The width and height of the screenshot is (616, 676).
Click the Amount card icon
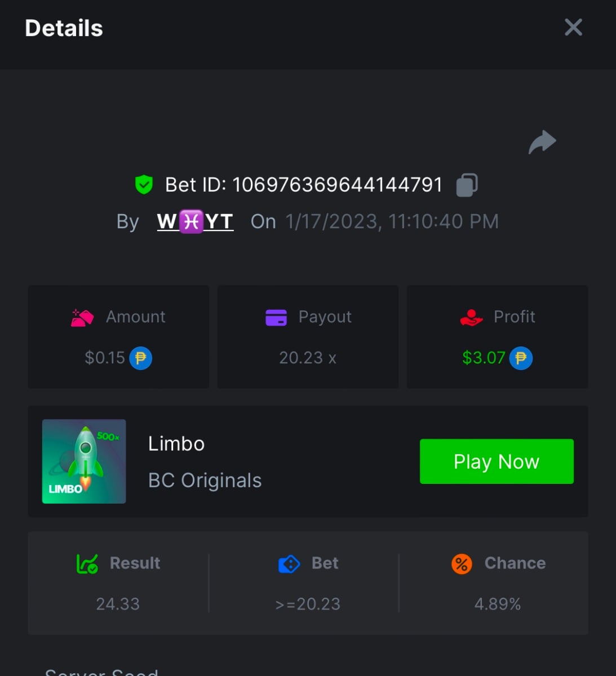point(82,318)
